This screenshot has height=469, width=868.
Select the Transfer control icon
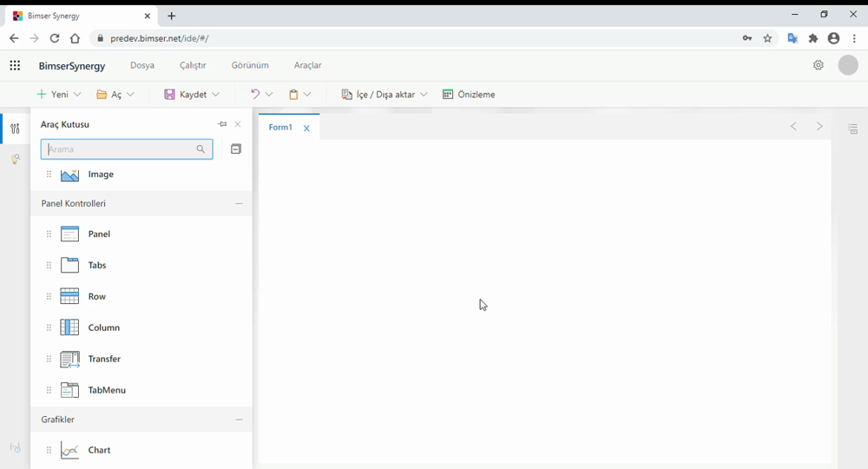point(70,359)
